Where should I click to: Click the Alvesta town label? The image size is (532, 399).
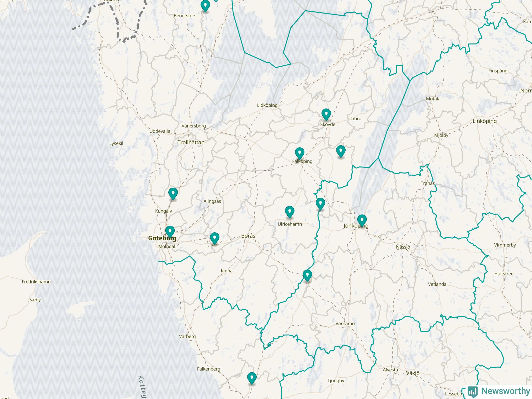(390, 370)
